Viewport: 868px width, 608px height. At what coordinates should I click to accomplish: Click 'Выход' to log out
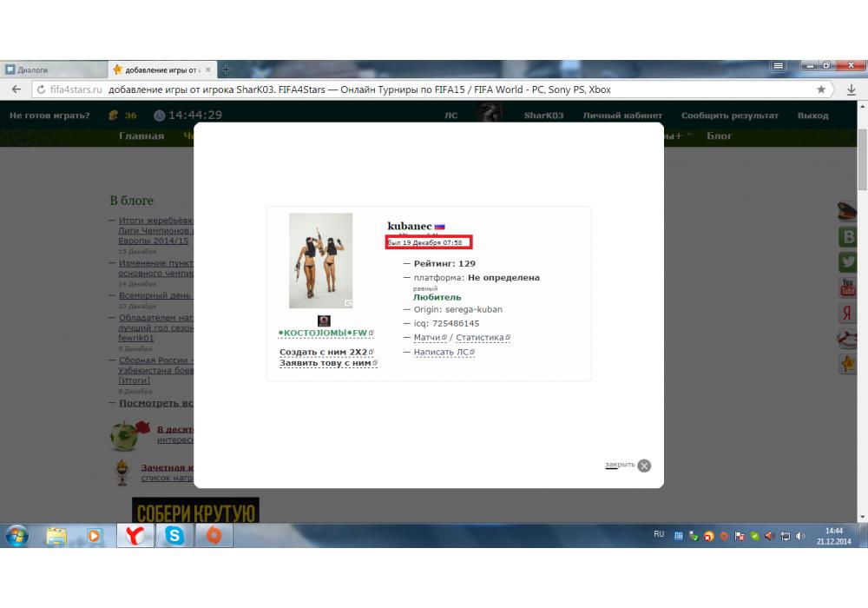click(x=812, y=116)
